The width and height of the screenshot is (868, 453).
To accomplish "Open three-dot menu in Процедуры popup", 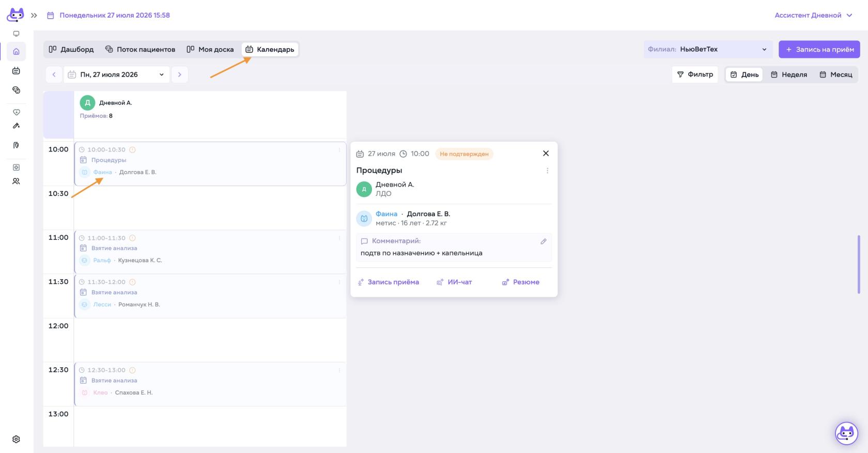I will [547, 171].
